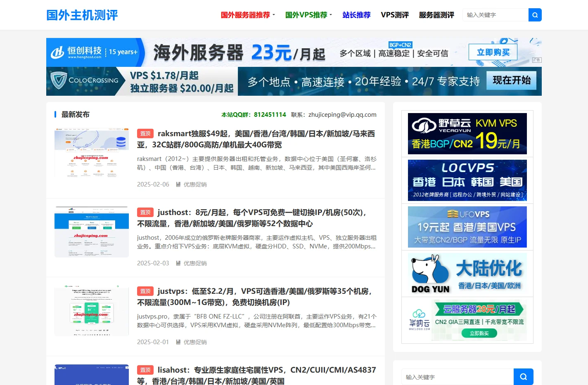This screenshot has height=385, width=588.
Task: Open the raksmart article thumbnail image
Action: tap(92, 153)
